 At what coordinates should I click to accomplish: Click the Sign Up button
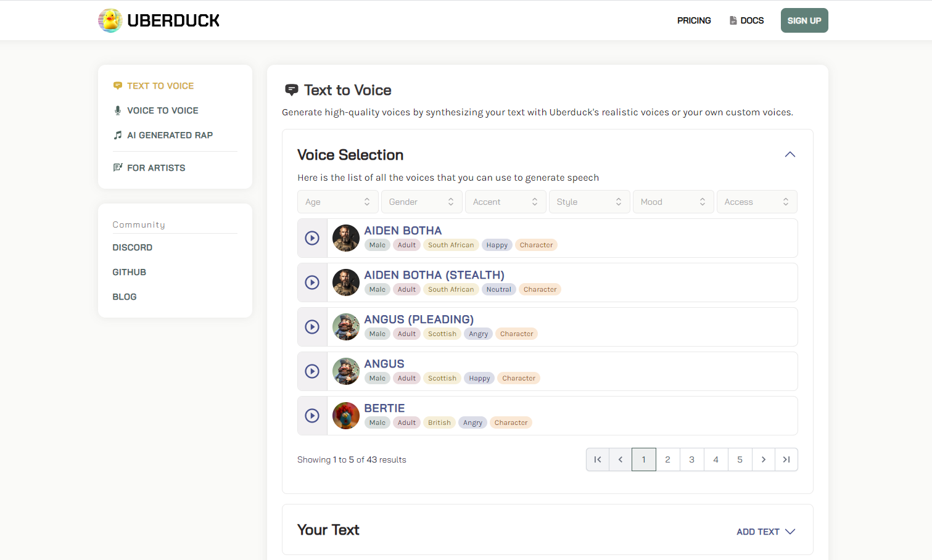tap(804, 20)
